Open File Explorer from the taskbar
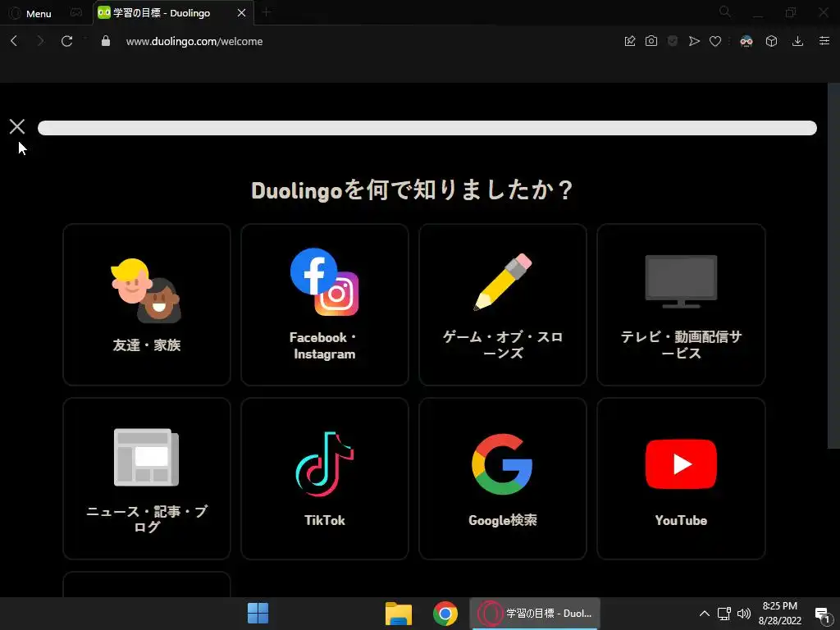 (x=399, y=614)
